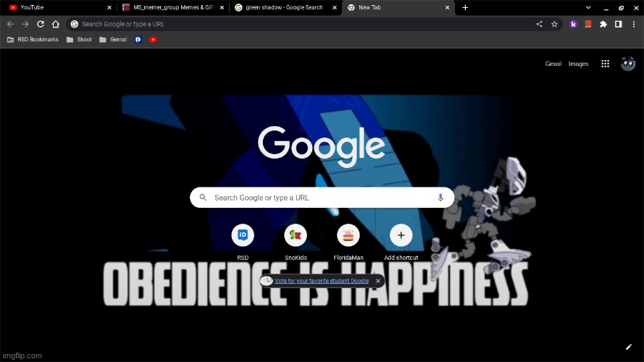This screenshot has width=644, height=362.
Task: Toggle the side panel icon
Action: point(618,24)
